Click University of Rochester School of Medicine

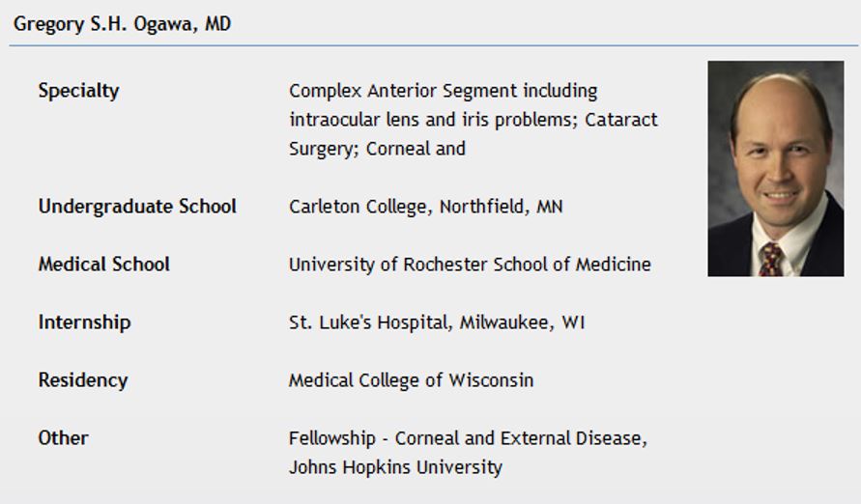point(470,265)
